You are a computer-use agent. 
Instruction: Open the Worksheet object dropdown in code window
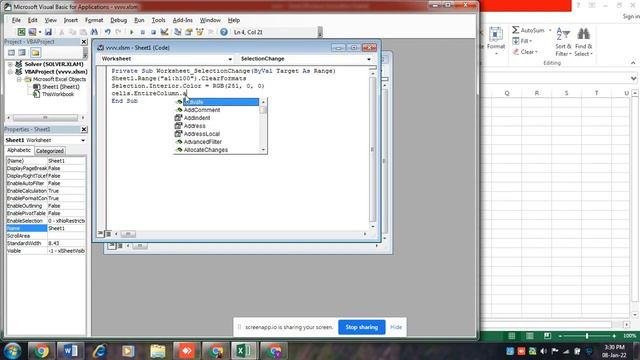point(230,59)
